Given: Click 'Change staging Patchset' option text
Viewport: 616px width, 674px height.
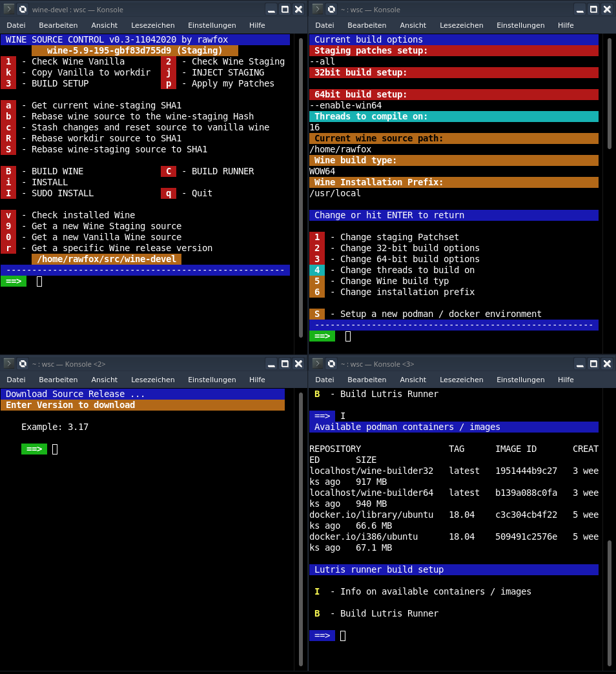Looking at the screenshot, I should click(x=399, y=238).
